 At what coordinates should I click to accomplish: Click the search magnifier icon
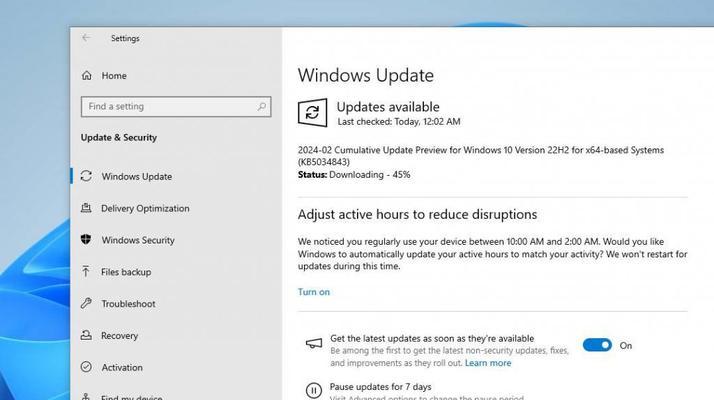(x=261, y=107)
